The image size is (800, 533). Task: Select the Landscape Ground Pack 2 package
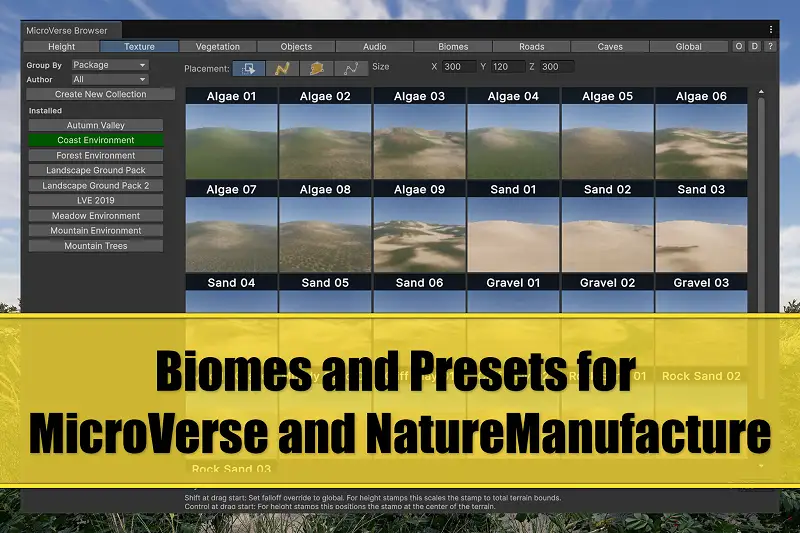click(x=96, y=185)
